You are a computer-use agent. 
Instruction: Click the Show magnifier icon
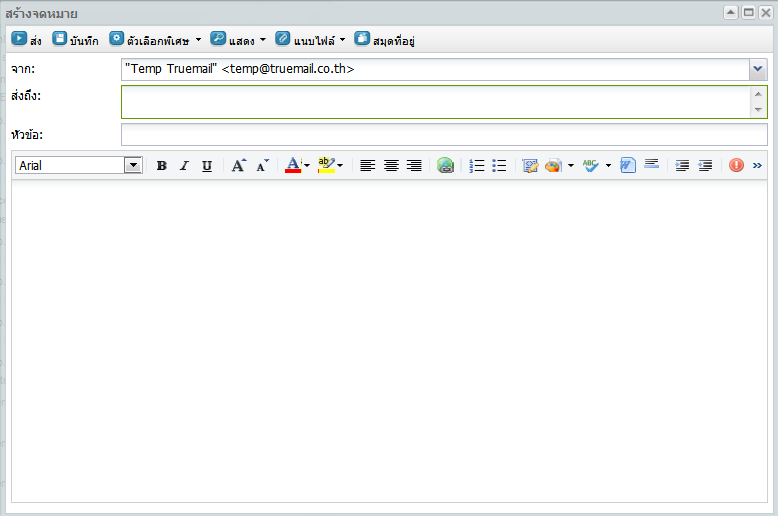coord(218,39)
